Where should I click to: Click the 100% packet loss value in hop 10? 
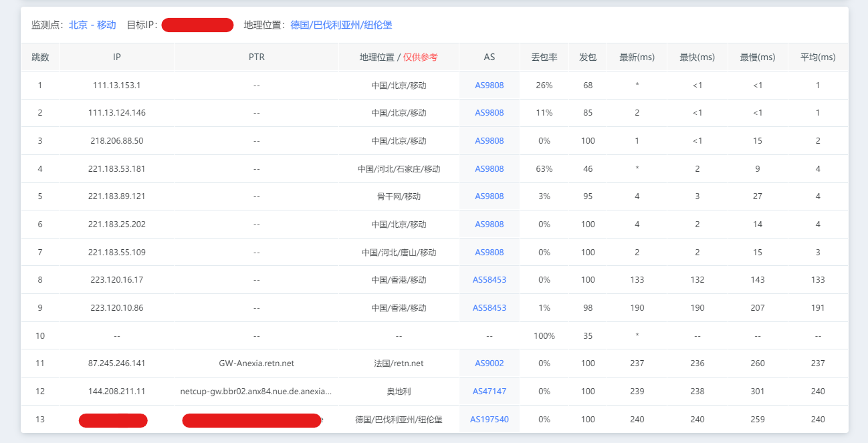tap(544, 336)
